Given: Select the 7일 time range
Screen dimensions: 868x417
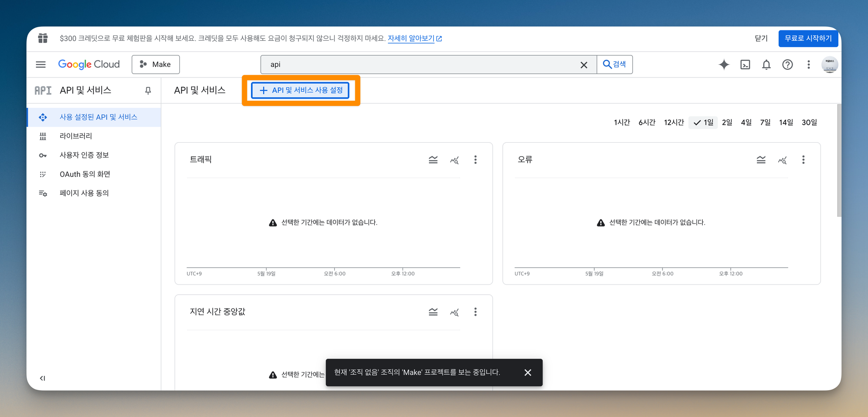Looking at the screenshot, I should click(765, 122).
